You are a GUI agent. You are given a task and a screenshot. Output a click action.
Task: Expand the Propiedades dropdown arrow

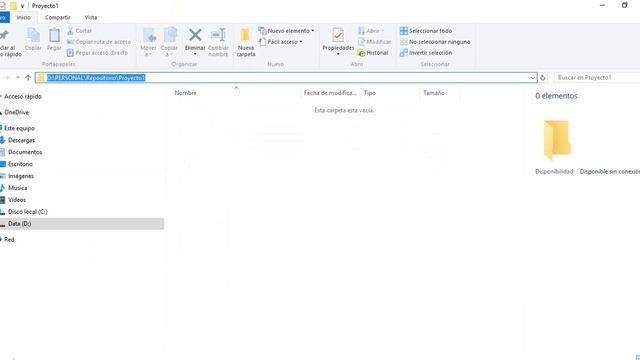(x=338, y=54)
